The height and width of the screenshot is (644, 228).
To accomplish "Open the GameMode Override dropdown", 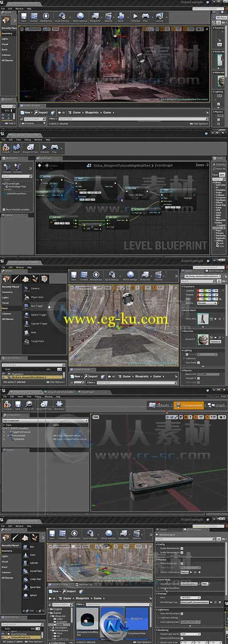I will (x=189, y=583).
